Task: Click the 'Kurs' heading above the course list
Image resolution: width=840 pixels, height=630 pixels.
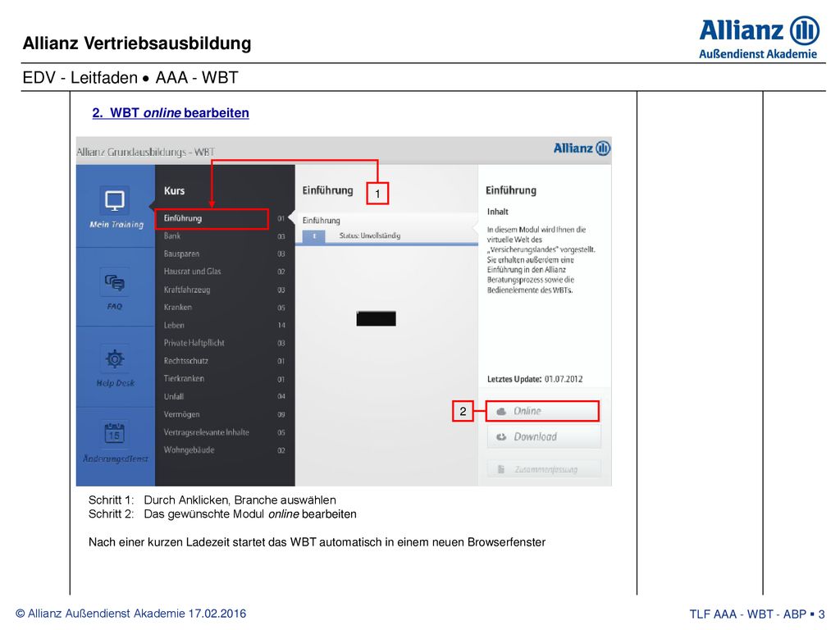Action: 174,190
